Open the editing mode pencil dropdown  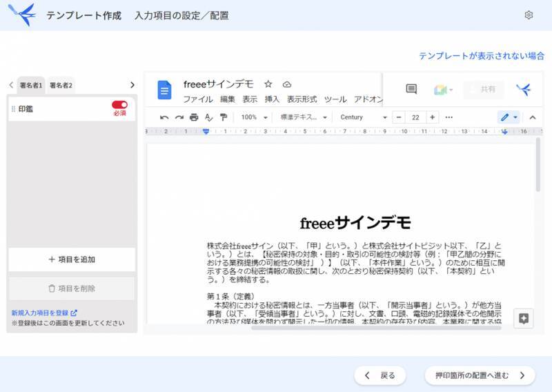click(x=509, y=117)
